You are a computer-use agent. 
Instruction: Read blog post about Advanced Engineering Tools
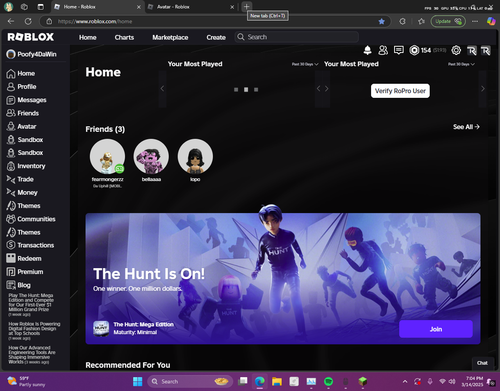click(x=32, y=355)
